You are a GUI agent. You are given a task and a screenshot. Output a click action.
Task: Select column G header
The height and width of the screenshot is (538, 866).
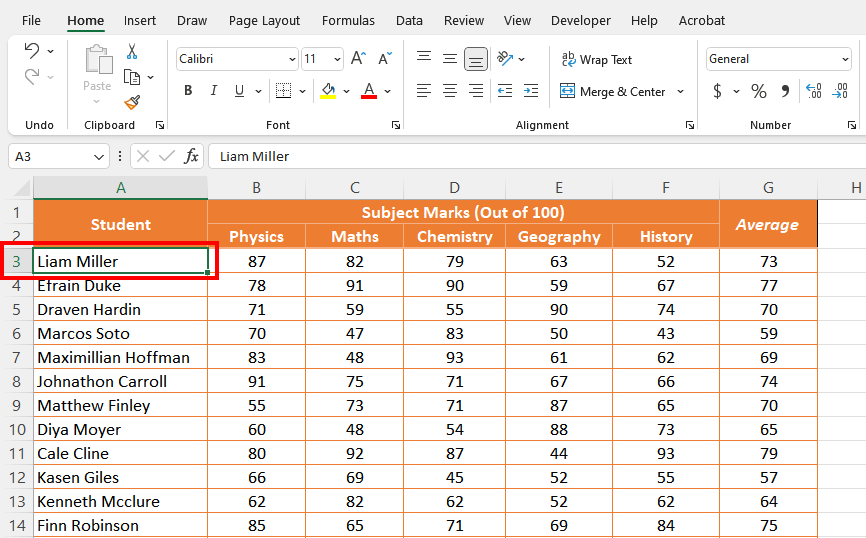click(x=767, y=188)
